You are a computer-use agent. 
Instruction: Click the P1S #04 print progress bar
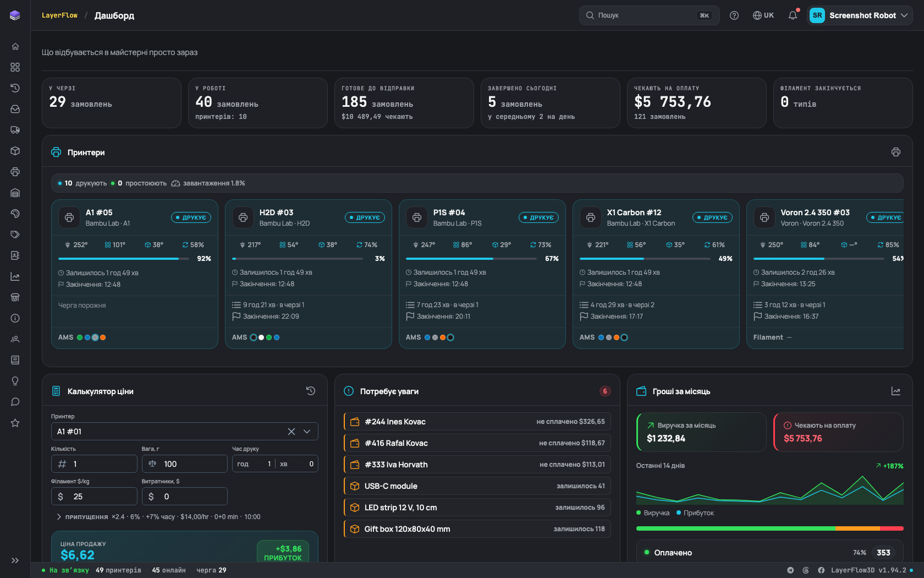471,259
